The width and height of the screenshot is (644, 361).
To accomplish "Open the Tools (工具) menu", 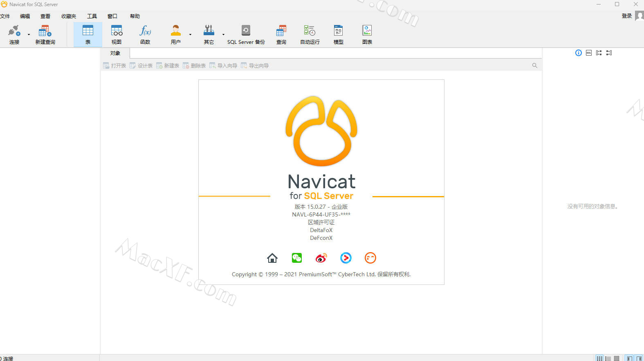I will pyautogui.click(x=92, y=16).
